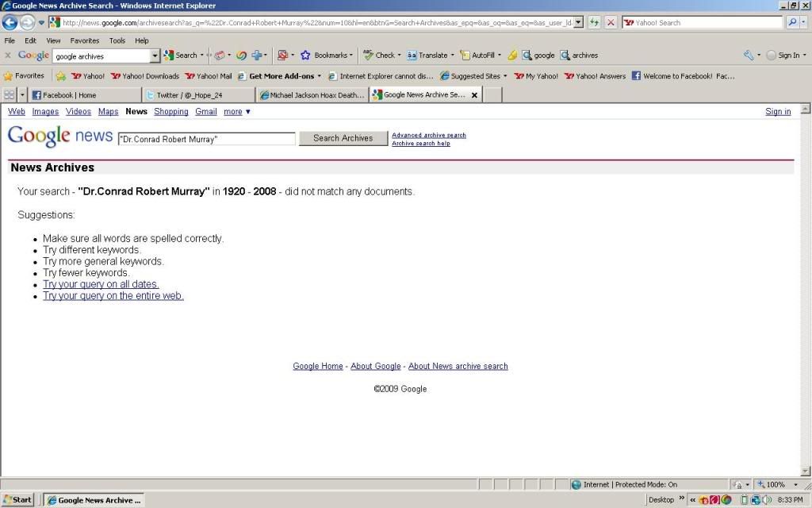812x508 pixels.
Task: Click the Google News Archive taskbar button
Action: pyautogui.click(x=94, y=500)
